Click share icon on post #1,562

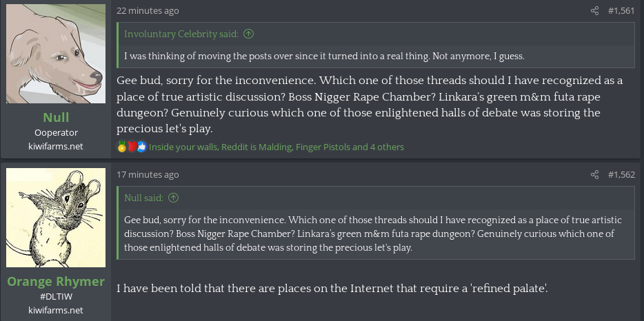595,175
